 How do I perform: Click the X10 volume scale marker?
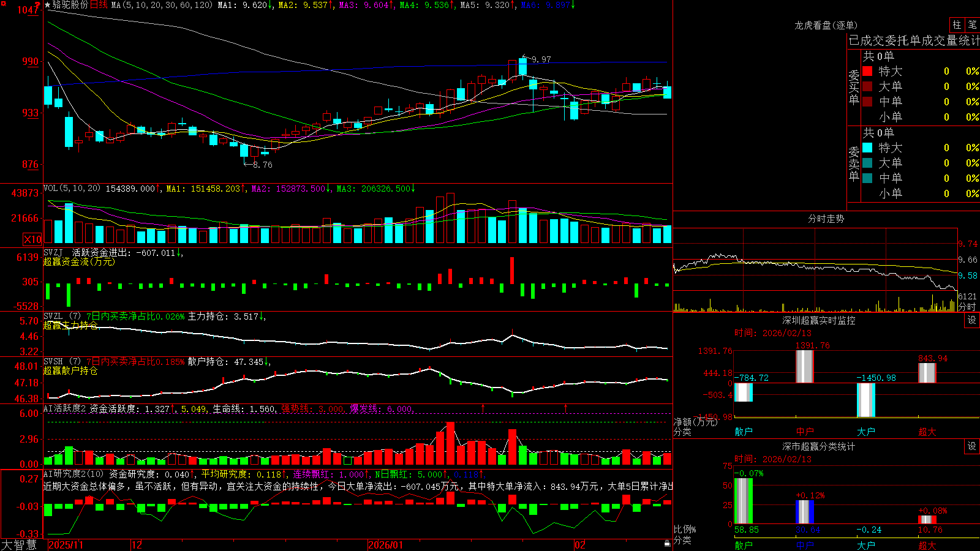[x=32, y=239]
